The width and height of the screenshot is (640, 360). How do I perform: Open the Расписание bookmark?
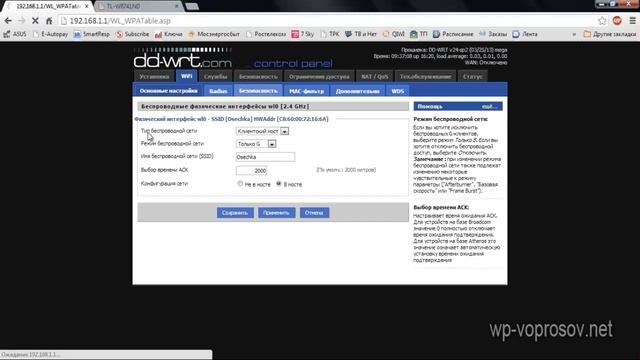coord(453,34)
